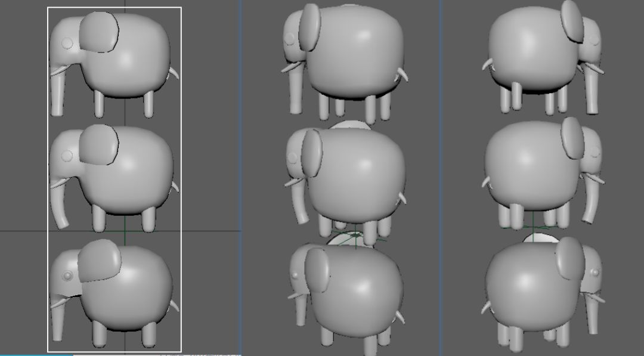Pick the middle elephant in the center perspective viewport
Image resolution: width=644 pixels, height=356 pixels.
tap(346, 181)
